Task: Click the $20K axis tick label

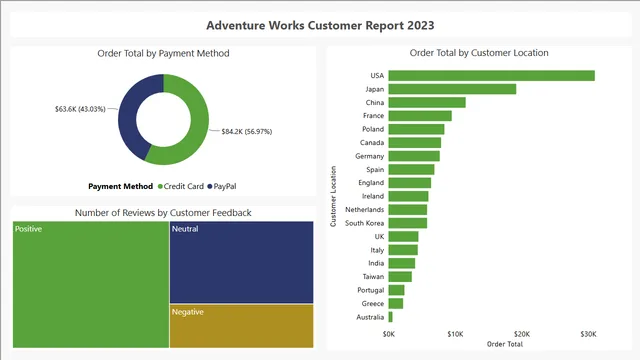Action: pos(522,334)
